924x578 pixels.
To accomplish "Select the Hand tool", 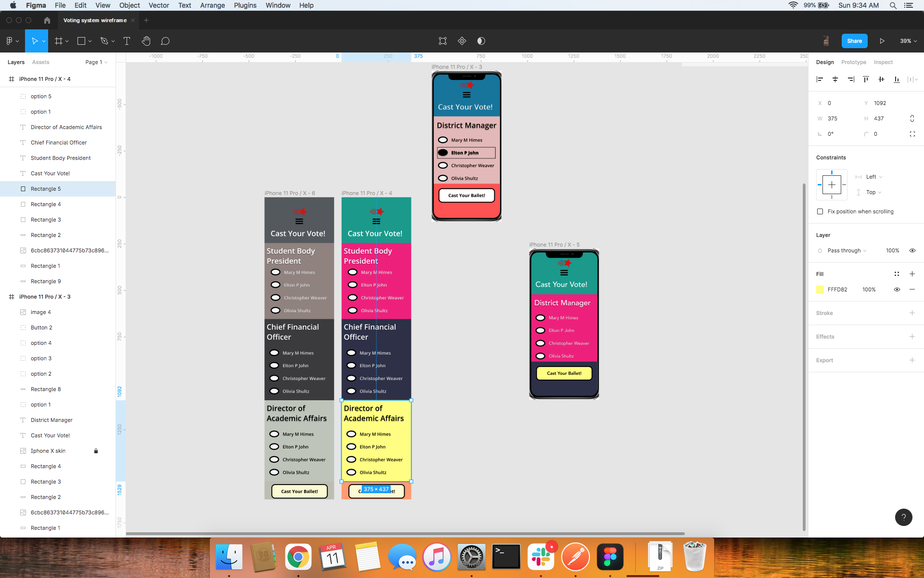I will click(146, 41).
